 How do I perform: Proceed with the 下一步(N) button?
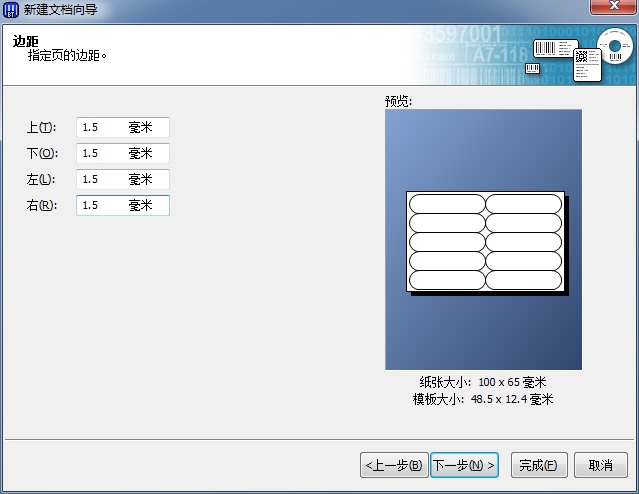[x=464, y=465]
